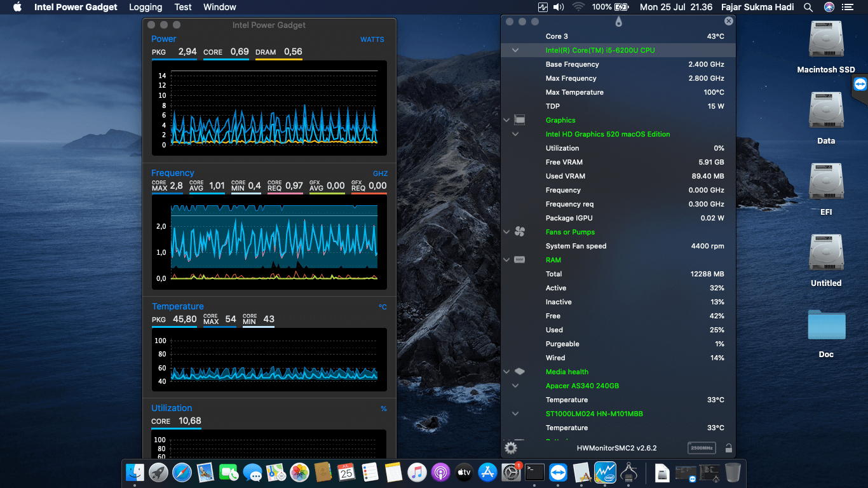Click the TeamViewer side panel tab
Viewport: 868px width, 488px height.
(x=860, y=84)
